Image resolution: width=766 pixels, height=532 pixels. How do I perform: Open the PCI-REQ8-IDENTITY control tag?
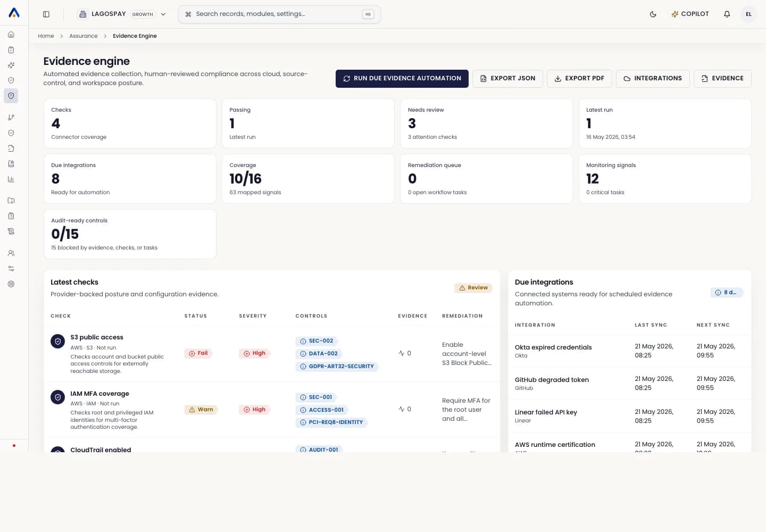tap(331, 422)
